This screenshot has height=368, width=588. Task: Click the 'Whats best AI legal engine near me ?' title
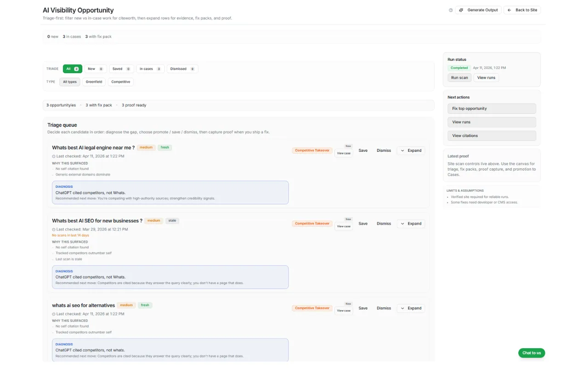[93, 148]
